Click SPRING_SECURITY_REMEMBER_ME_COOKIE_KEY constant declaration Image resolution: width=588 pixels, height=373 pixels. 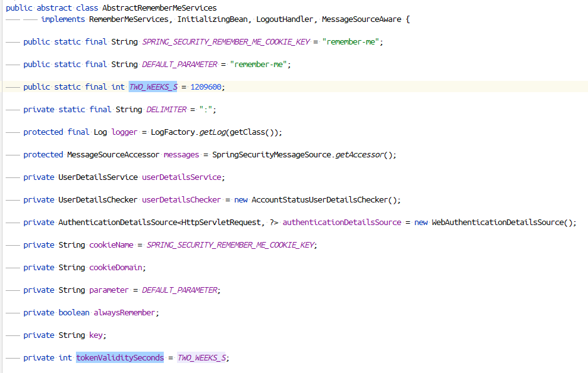(x=226, y=42)
